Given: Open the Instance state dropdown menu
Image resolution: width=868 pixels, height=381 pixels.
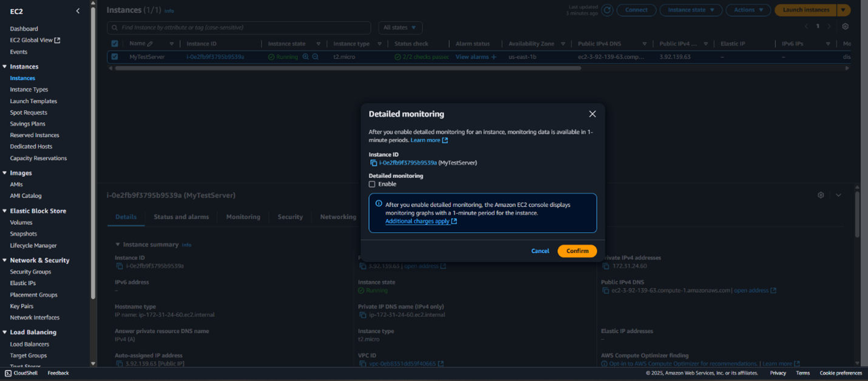Looking at the screenshot, I should pos(691,10).
